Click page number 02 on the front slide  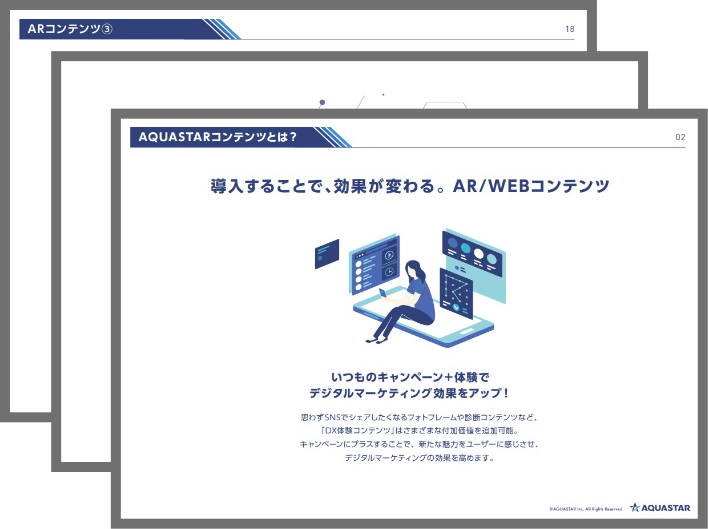coord(680,137)
